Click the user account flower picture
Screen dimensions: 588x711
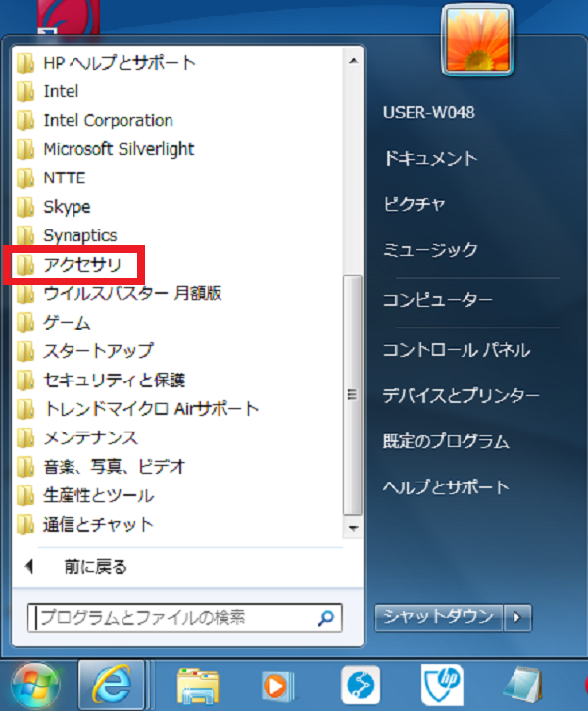[477, 40]
